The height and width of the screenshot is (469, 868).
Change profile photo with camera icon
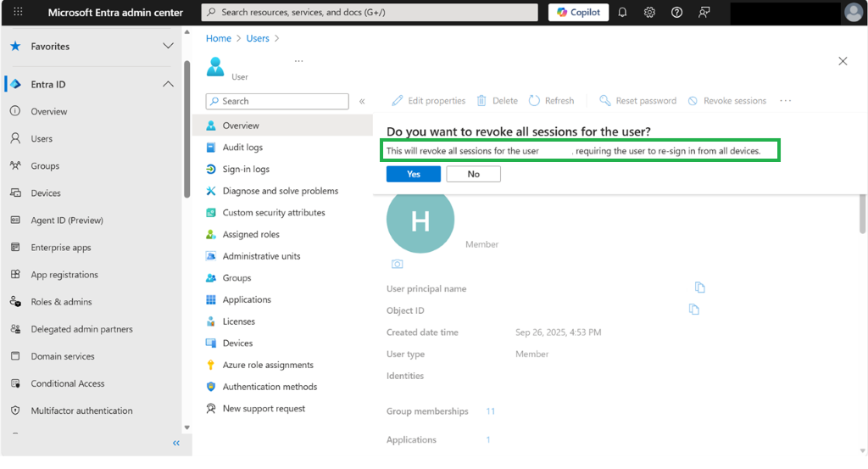click(x=398, y=264)
